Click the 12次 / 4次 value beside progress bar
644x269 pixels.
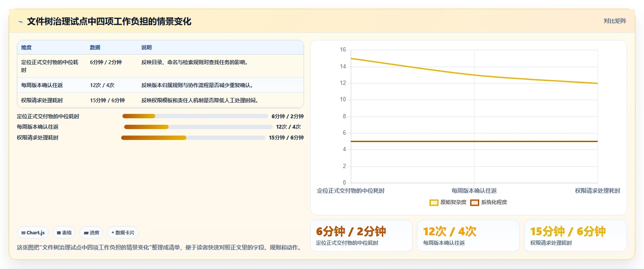pos(288,127)
